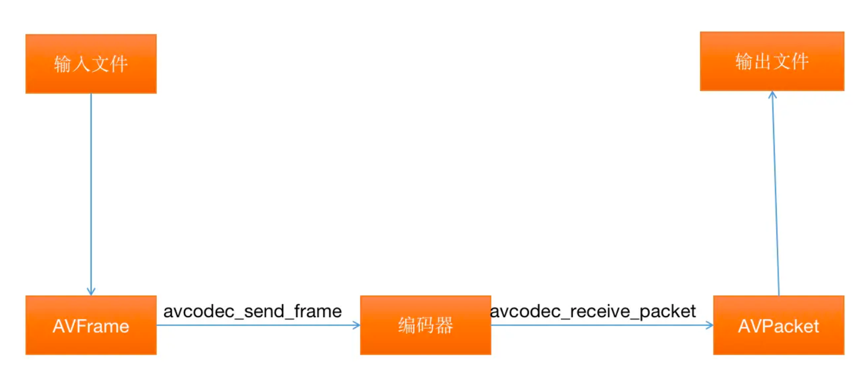This screenshot has height=374, width=868.
Task: Click the AVPacket text label
Action: pyautogui.click(x=779, y=326)
